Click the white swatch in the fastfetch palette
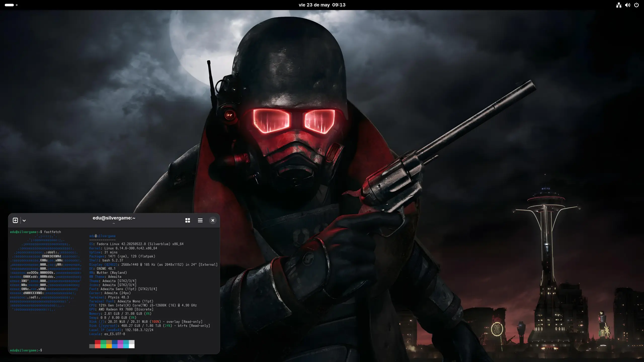Screen dimensions: 644x362 tap(132, 346)
